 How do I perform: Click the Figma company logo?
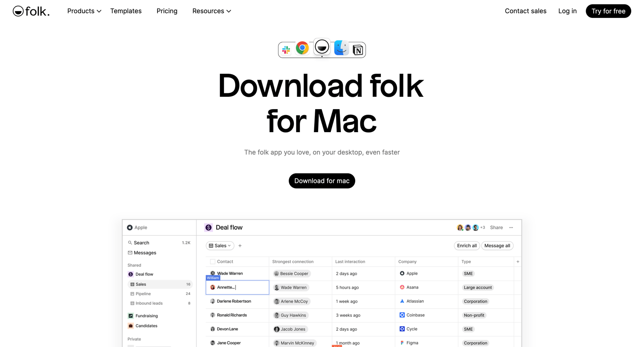[402, 343]
